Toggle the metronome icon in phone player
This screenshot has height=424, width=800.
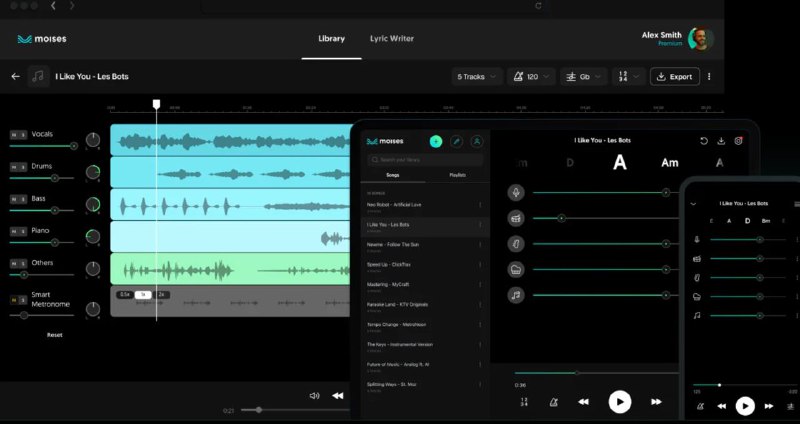tap(701, 406)
